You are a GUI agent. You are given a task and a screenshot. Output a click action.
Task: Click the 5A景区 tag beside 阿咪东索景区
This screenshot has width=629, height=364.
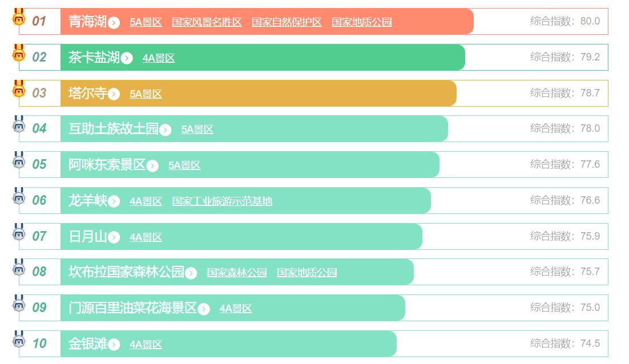(184, 165)
